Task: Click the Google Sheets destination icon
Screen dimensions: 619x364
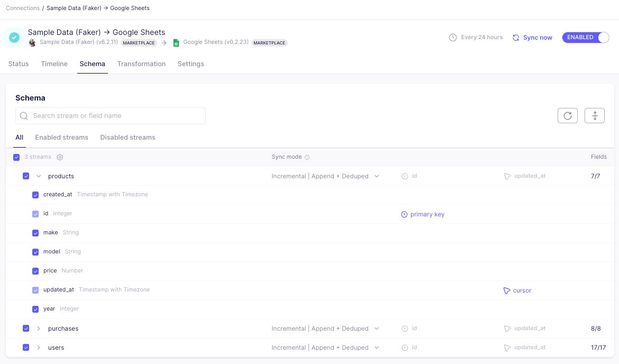Action: click(x=177, y=42)
